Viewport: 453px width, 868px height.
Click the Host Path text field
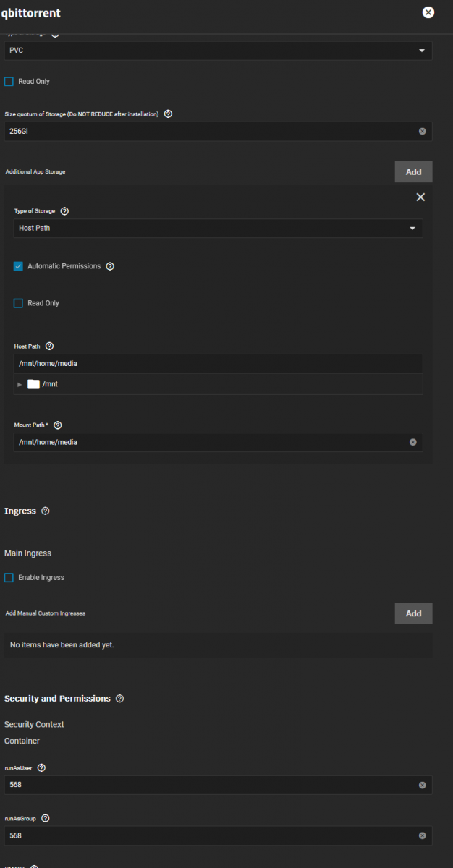[219, 364]
